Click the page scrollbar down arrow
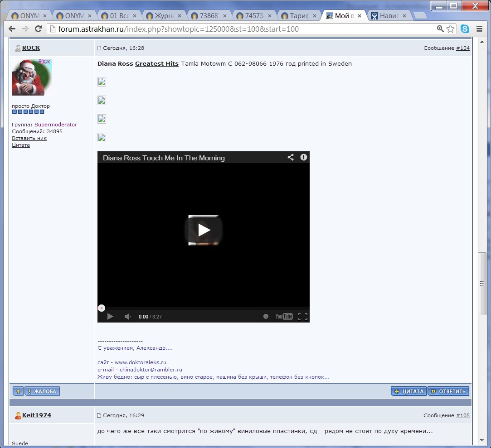491x448 pixels. [482, 440]
